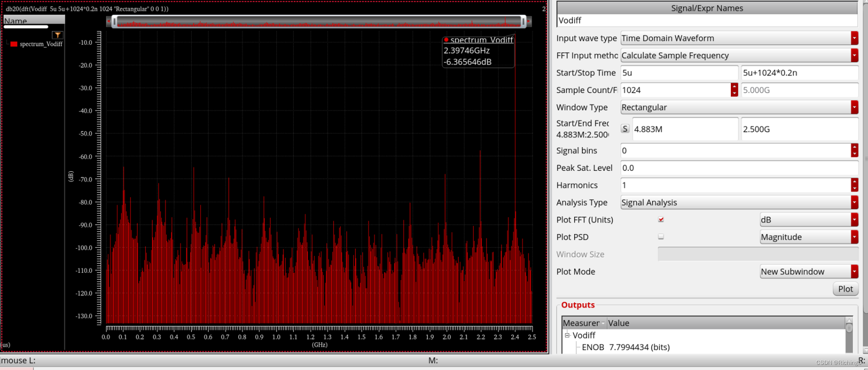
Task: Click the Sample Count field showing 1024
Action: pos(676,90)
